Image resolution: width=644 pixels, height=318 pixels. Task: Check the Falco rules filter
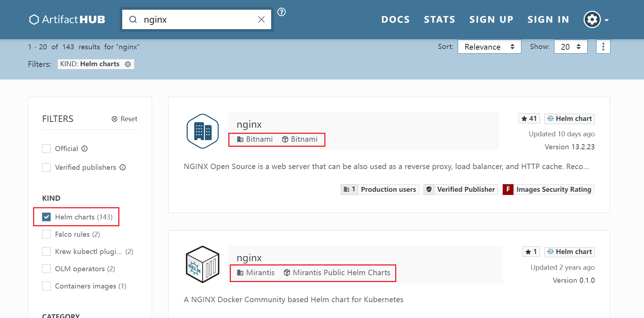tap(46, 234)
